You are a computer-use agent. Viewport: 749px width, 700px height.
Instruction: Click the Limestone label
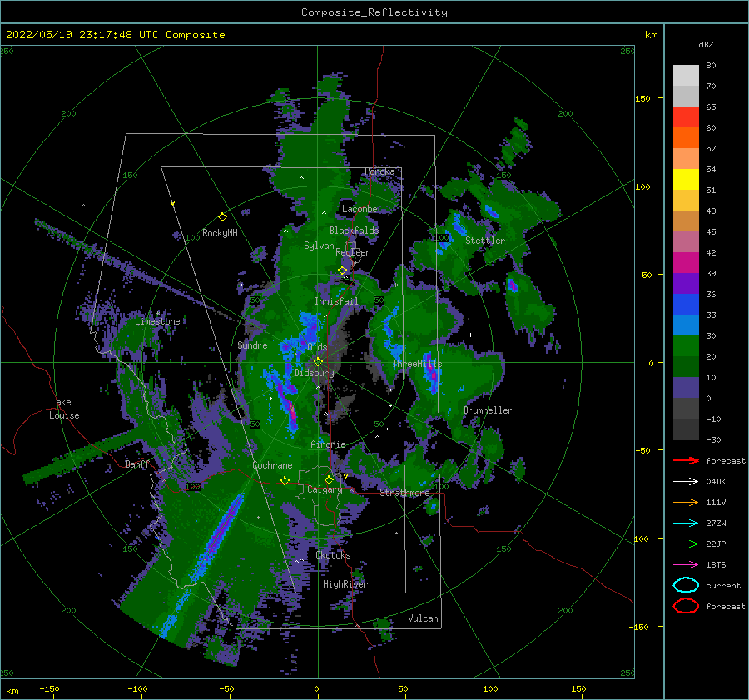pos(157,321)
